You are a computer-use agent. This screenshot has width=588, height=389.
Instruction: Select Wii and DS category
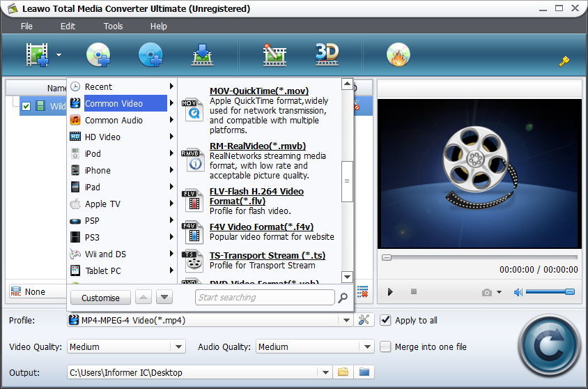coord(122,254)
